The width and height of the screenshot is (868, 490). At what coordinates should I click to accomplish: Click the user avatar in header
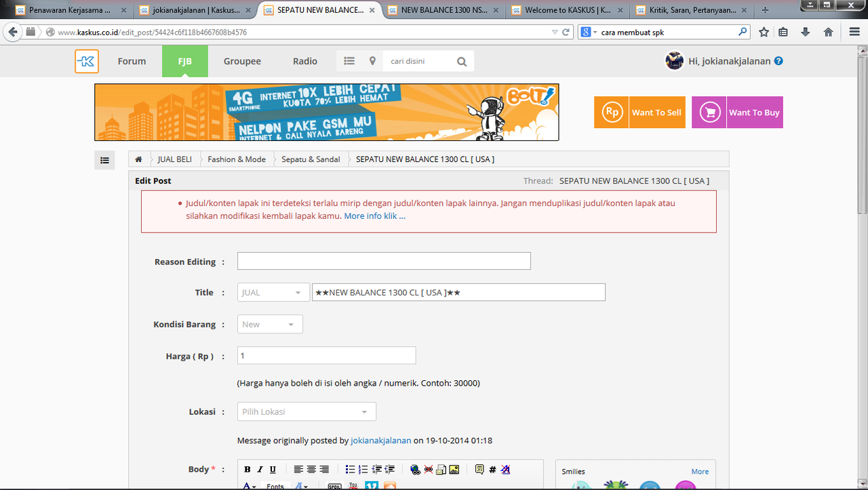674,61
